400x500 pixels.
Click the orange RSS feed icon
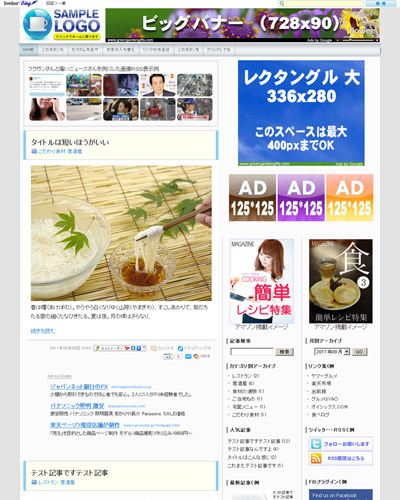point(316,458)
